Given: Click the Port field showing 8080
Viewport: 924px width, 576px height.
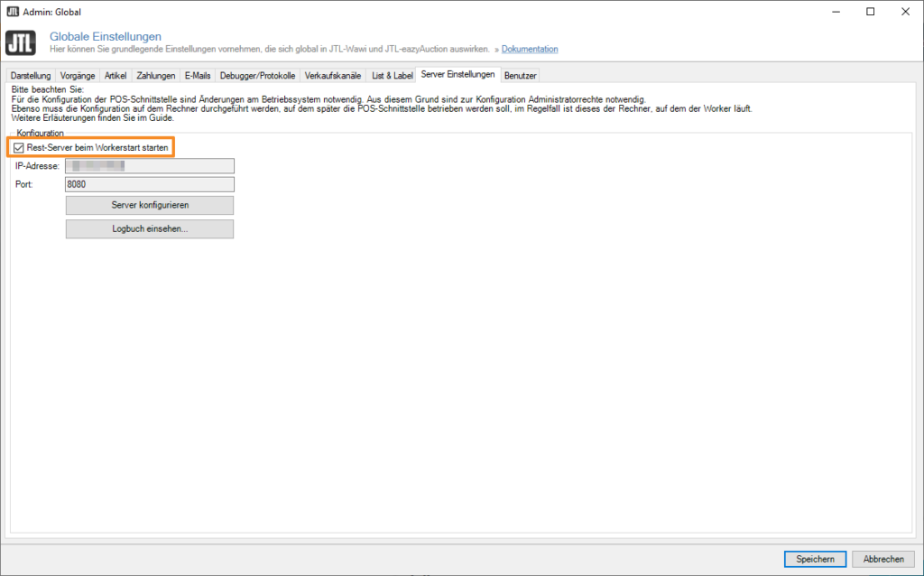Looking at the screenshot, I should pyautogui.click(x=149, y=184).
